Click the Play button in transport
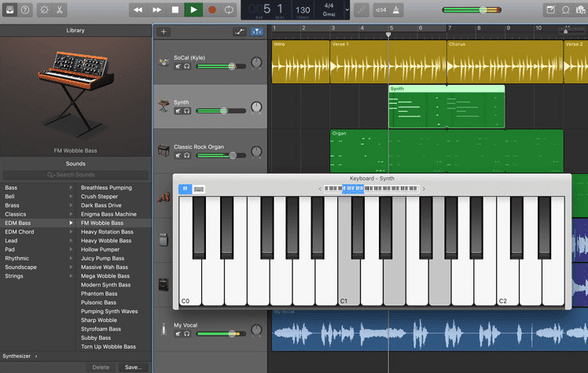 (193, 9)
